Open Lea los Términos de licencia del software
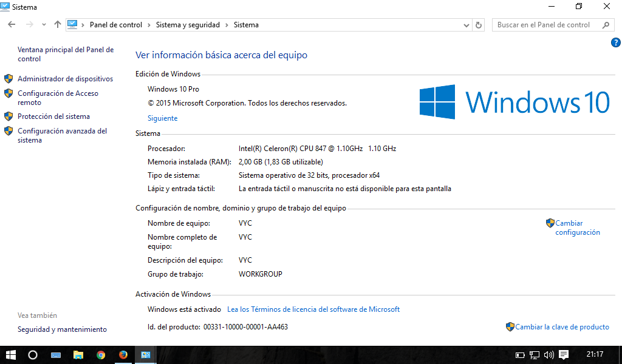The width and height of the screenshot is (622, 364). click(x=313, y=309)
